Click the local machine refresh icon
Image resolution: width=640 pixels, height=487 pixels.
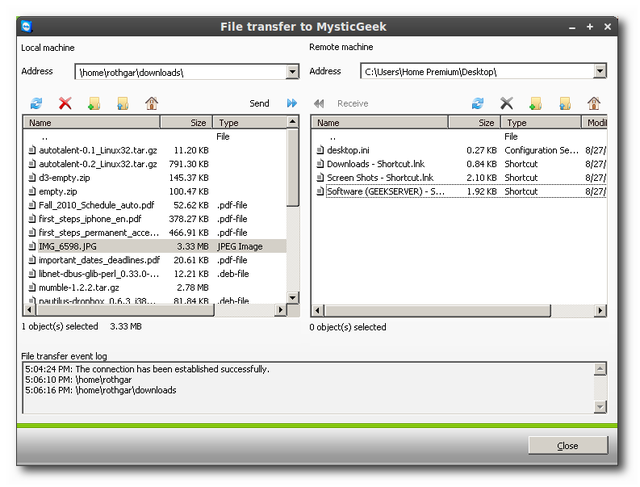[36, 103]
